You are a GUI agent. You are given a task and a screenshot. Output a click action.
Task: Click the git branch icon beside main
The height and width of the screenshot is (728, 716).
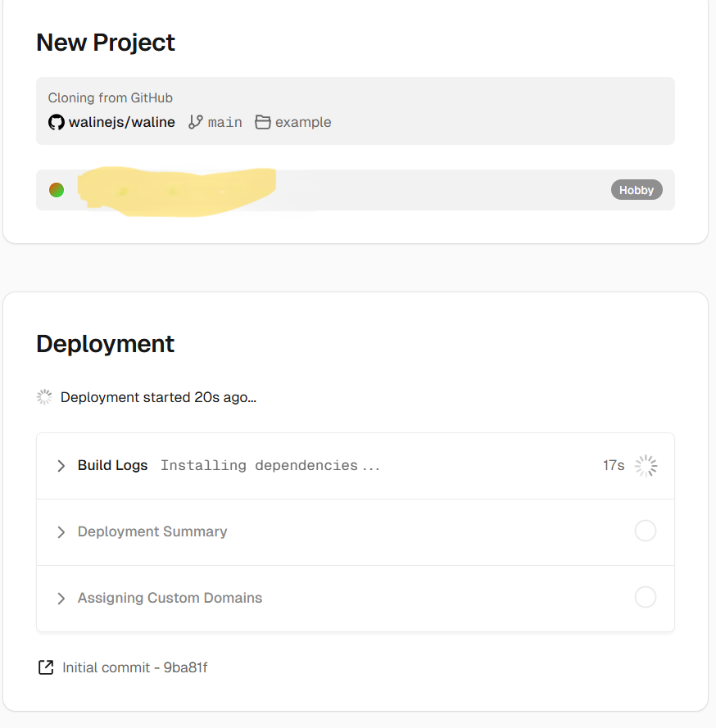click(x=195, y=122)
